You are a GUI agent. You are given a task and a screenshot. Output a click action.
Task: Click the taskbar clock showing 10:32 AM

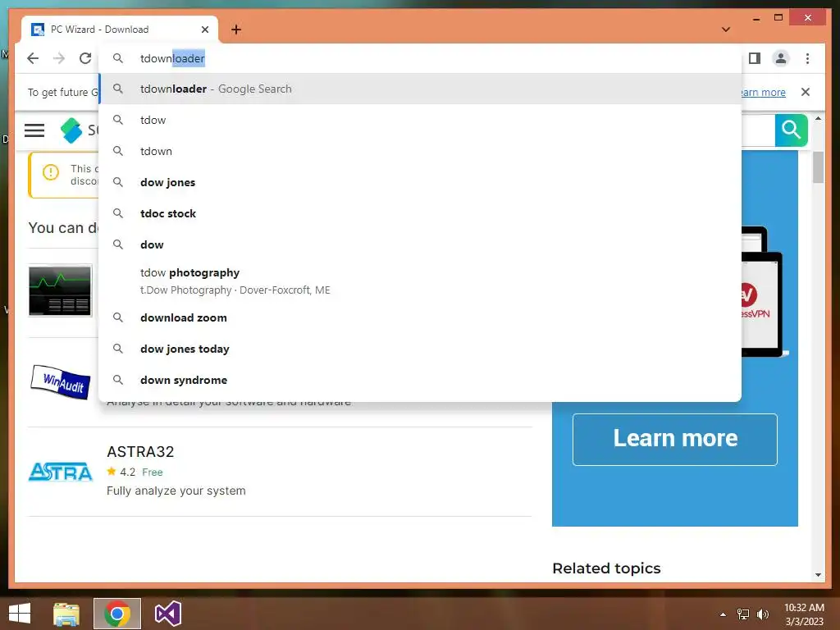(804, 614)
